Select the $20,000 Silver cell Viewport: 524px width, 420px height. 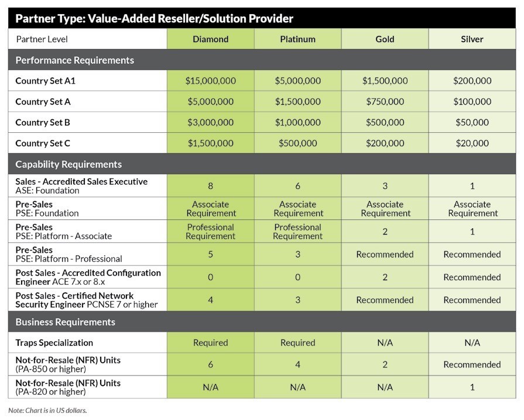(x=472, y=143)
